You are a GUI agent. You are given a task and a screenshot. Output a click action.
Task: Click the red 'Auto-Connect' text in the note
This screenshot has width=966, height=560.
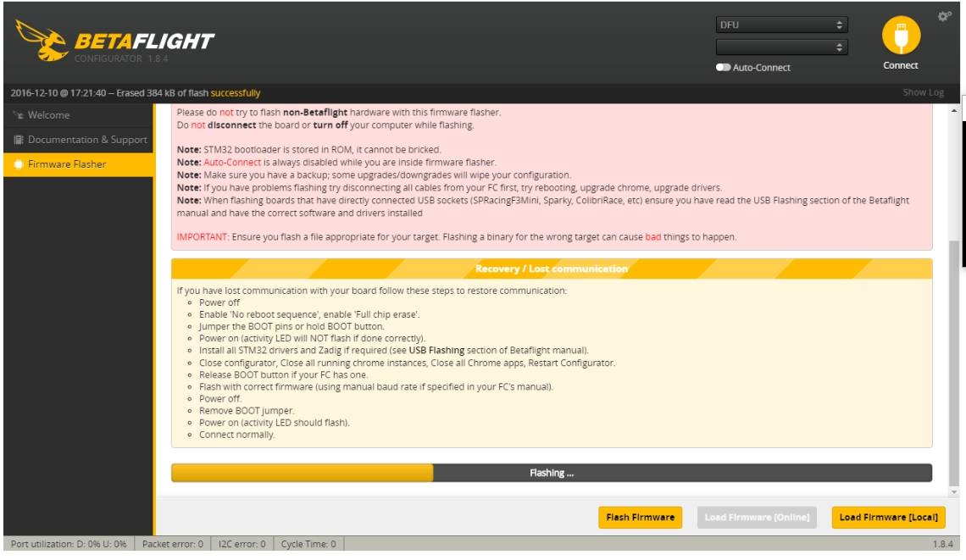click(232, 163)
